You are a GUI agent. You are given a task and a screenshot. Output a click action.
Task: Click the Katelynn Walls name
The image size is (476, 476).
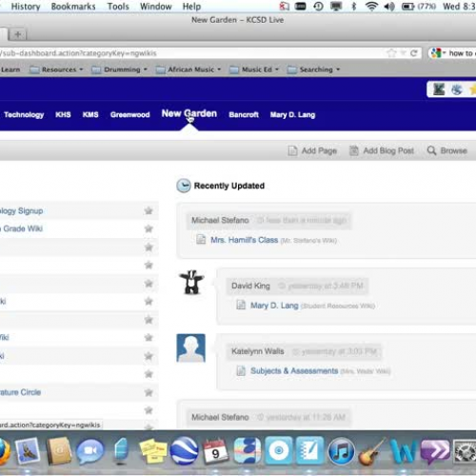pos(258,351)
